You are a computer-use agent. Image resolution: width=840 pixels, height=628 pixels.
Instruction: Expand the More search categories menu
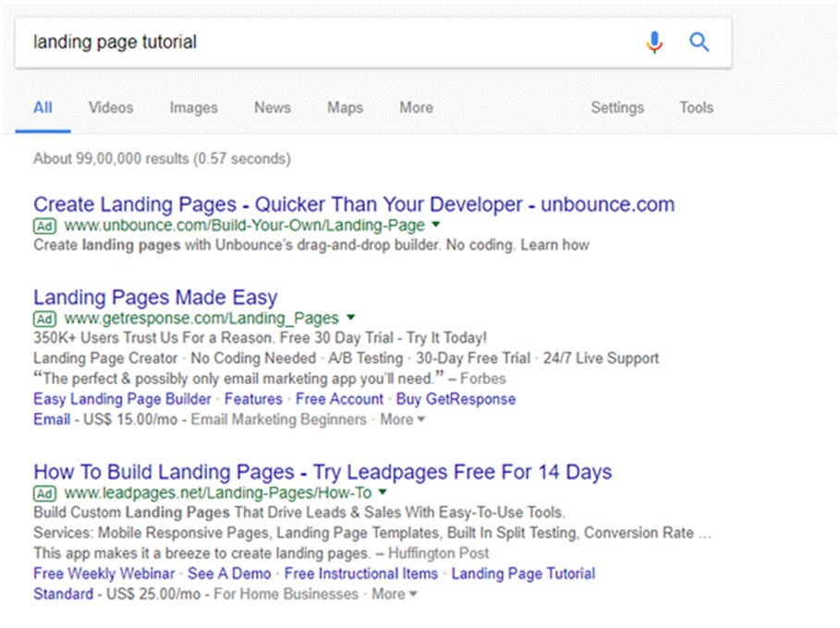click(x=416, y=108)
